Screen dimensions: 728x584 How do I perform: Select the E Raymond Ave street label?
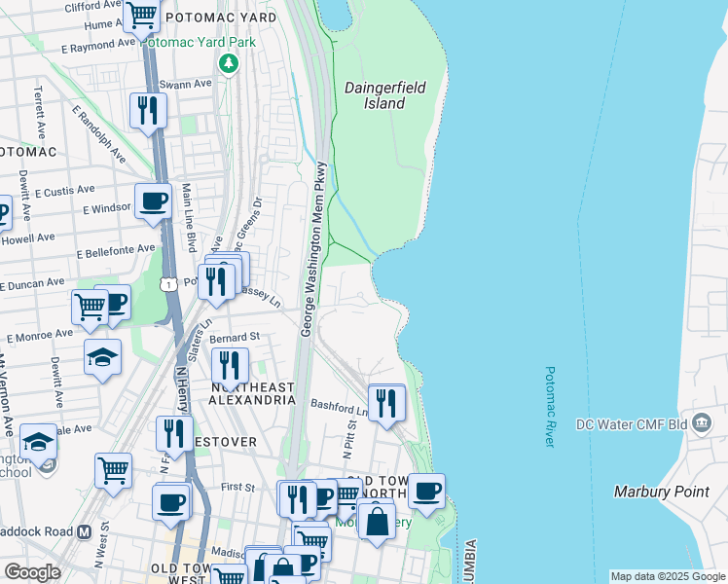coord(98,46)
